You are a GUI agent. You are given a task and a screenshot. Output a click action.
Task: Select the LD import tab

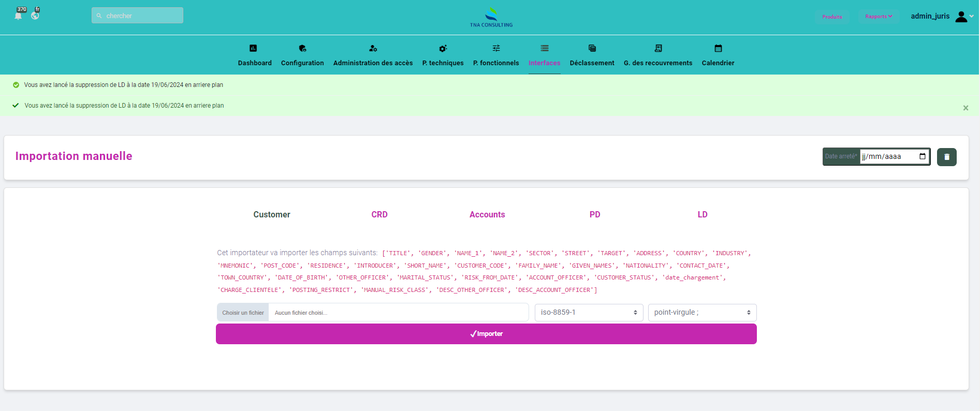[702, 214]
